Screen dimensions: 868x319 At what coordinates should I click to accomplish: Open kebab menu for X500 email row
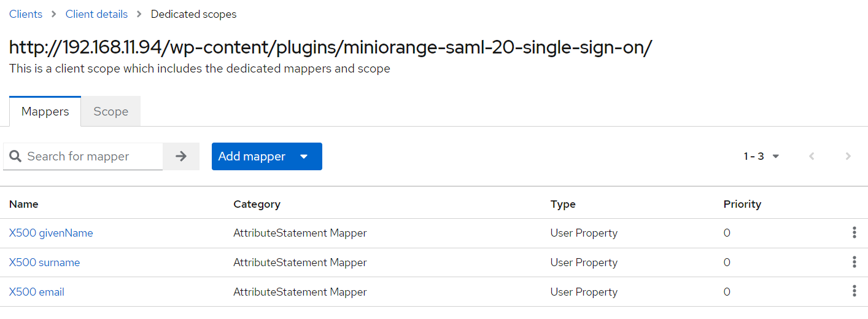(854, 291)
